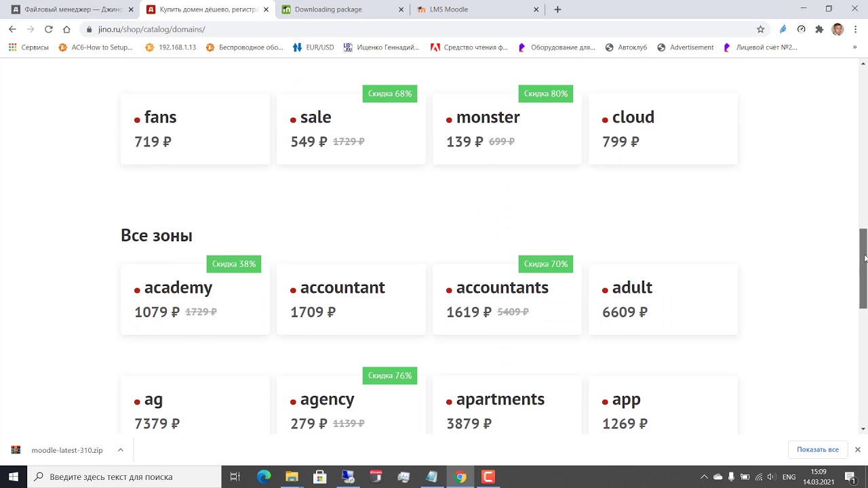This screenshot has height=488, width=868.
Task: Open the Camtasia taskbar icon
Action: [x=488, y=476]
